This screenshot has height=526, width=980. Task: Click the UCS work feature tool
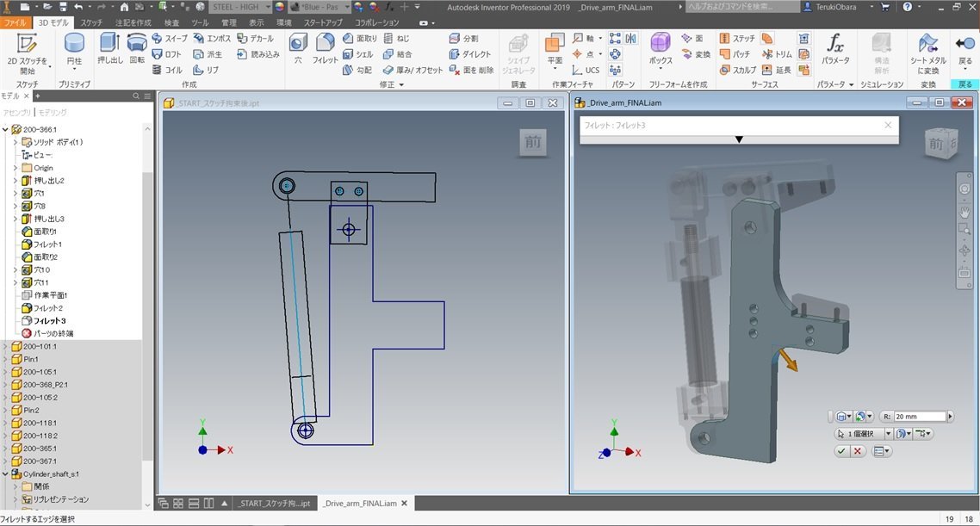coord(586,70)
